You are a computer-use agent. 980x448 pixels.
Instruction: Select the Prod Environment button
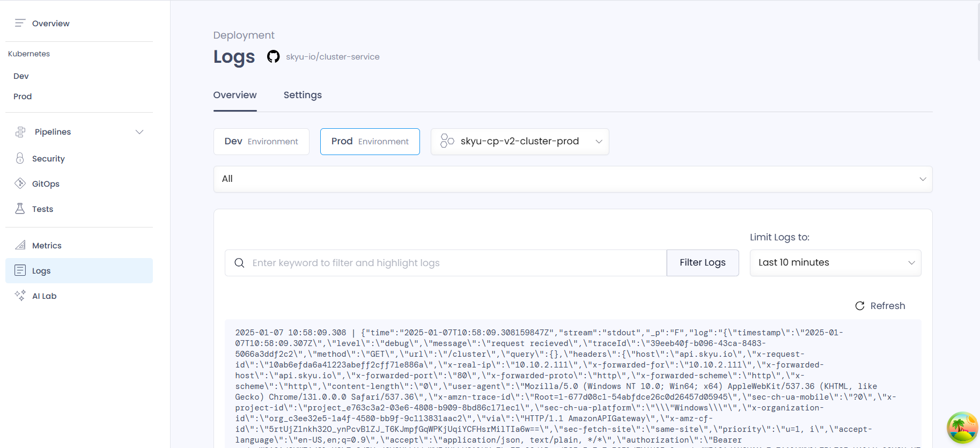(370, 142)
